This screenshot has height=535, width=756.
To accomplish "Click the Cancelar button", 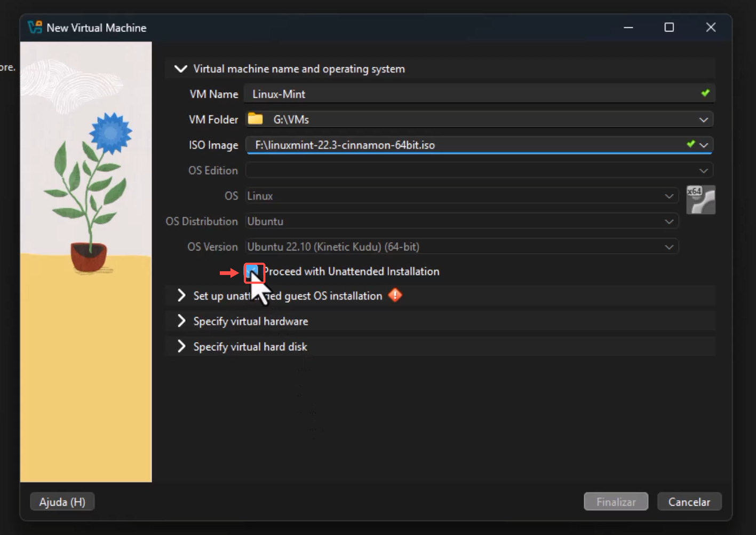I will pyautogui.click(x=689, y=502).
